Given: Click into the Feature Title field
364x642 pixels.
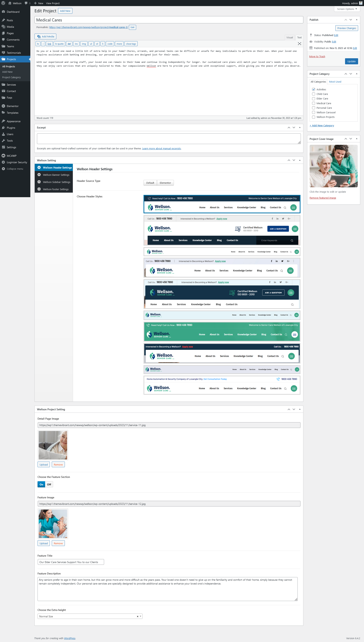Looking at the screenshot, I should pos(71,562).
